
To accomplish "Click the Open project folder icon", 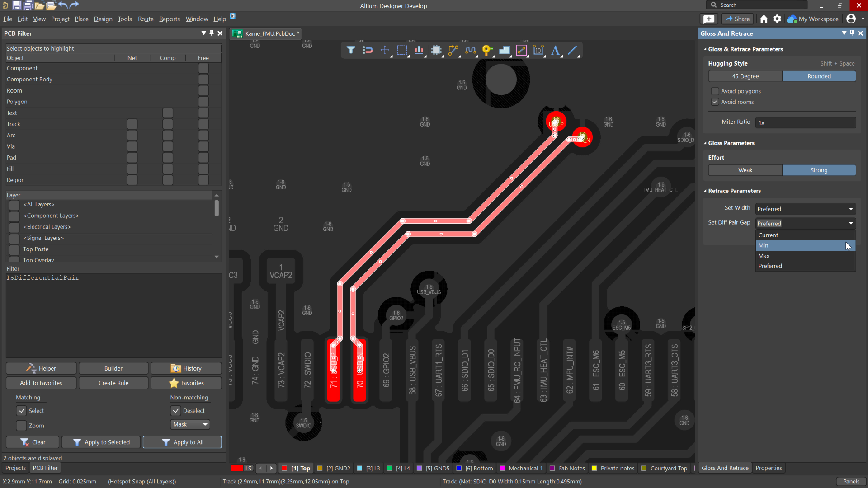I will point(51,5).
